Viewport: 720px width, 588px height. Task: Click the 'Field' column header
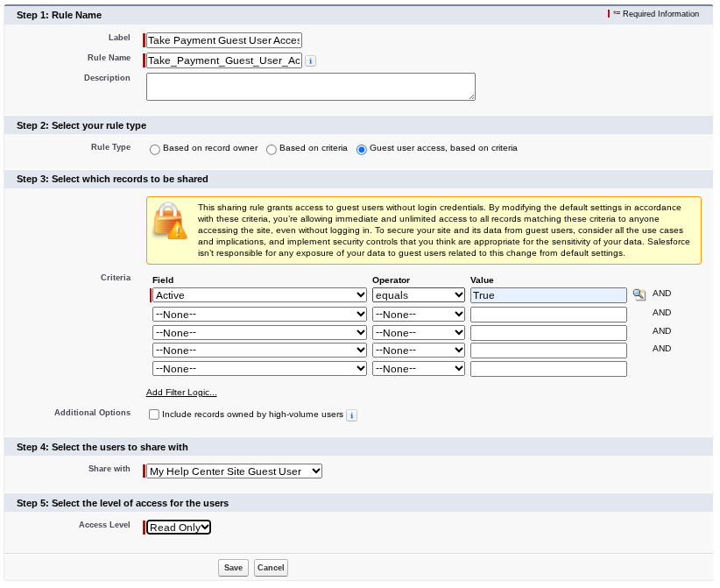coord(163,280)
